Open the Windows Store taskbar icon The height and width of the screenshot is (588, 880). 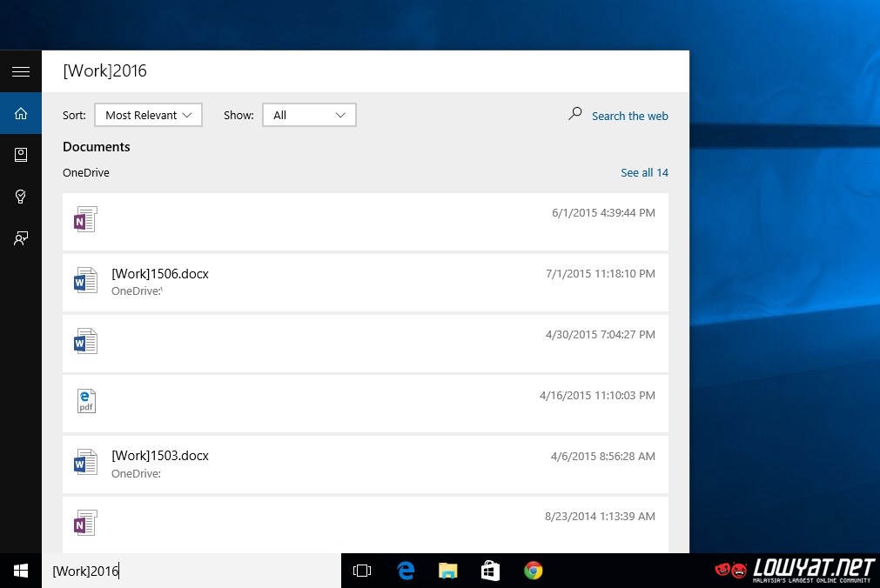(490, 571)
